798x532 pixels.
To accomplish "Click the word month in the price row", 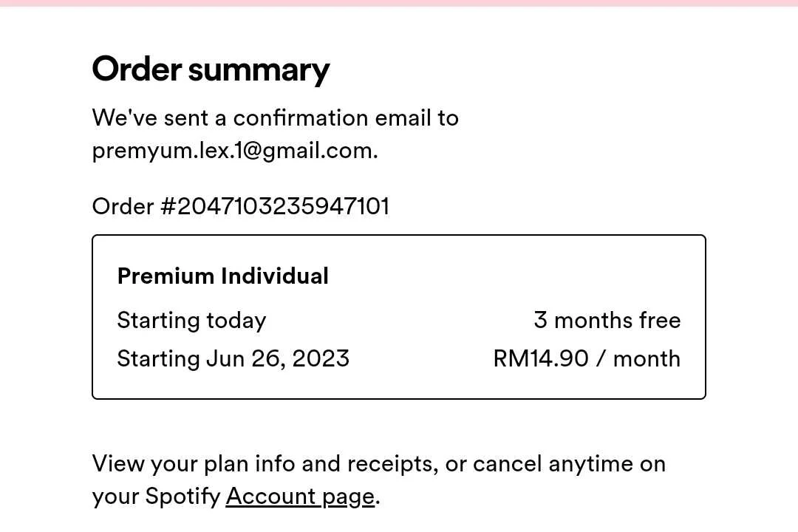I will point(647,359).
